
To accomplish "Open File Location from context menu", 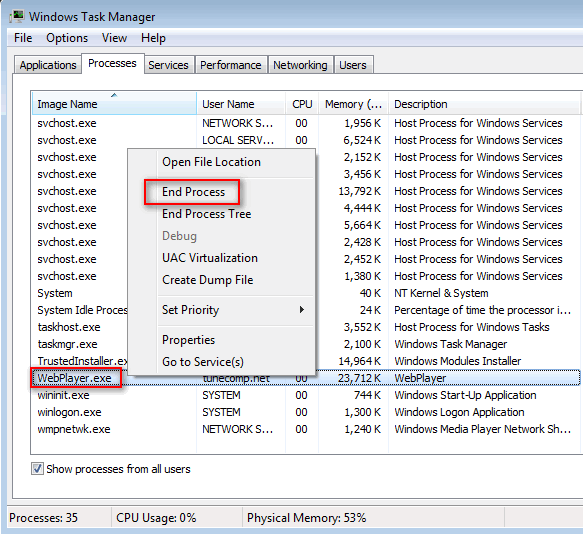I will point(211,162).
